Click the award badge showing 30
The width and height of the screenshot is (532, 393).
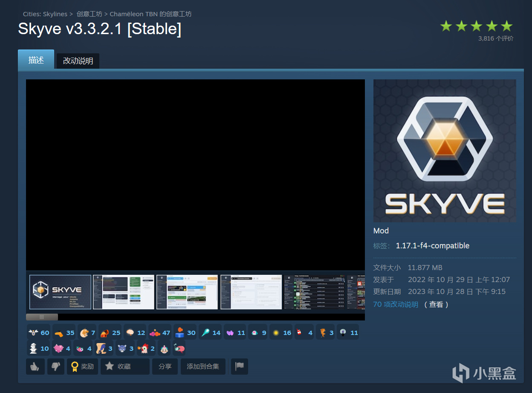185,332
